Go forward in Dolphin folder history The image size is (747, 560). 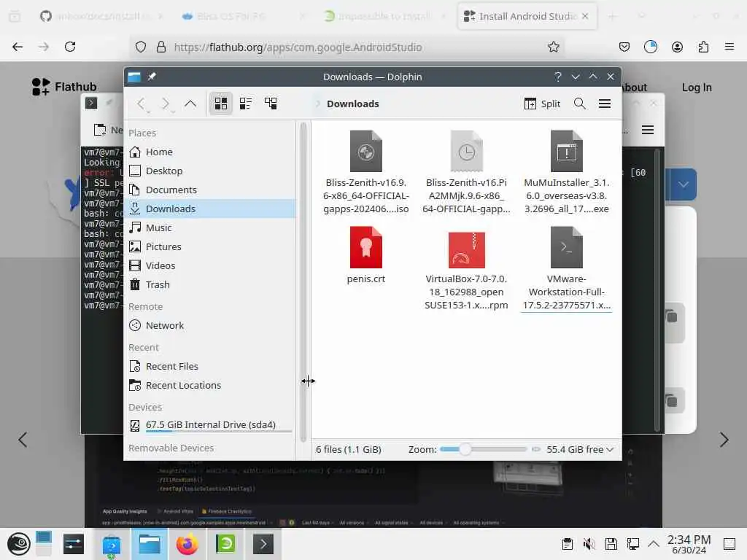(166, 104)
